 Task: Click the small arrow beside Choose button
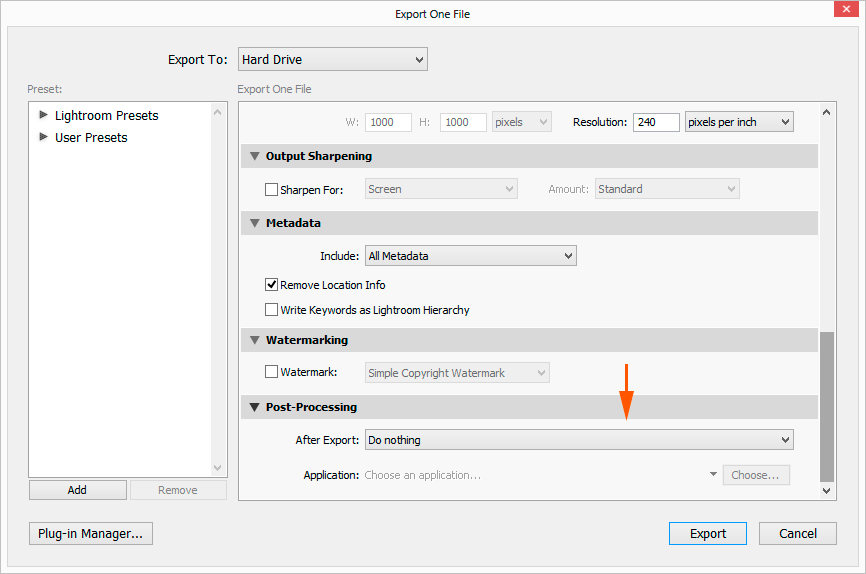point(713,475)
